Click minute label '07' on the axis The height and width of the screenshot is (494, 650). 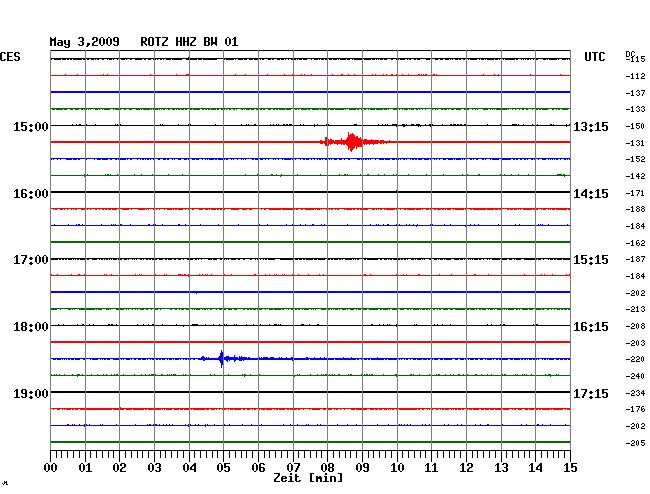click(293, 468)
